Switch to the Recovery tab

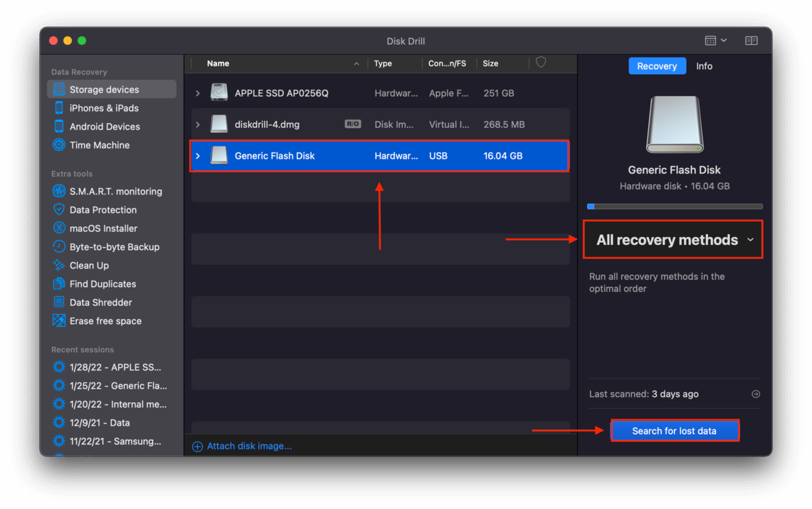coord(657,65)
